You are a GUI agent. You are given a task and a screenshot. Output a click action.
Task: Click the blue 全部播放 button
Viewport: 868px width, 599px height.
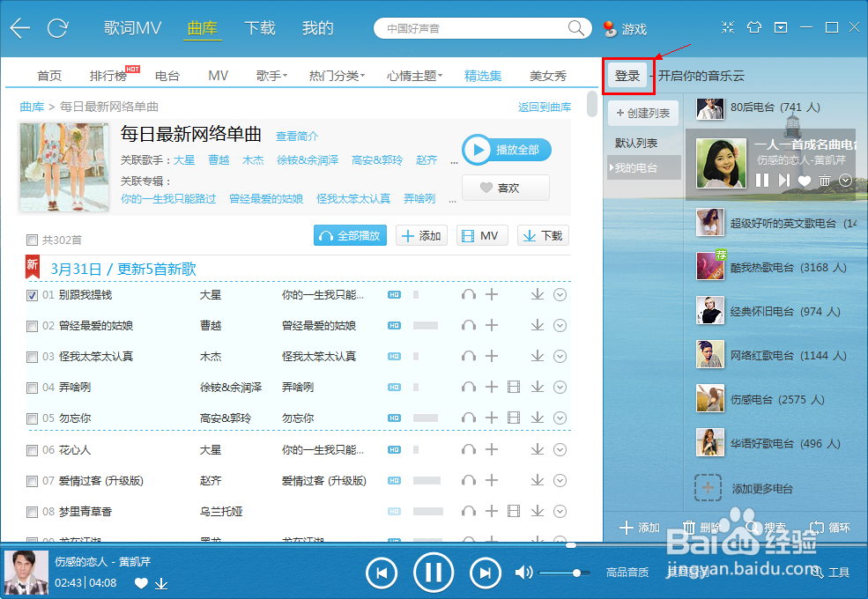(350, 235)
